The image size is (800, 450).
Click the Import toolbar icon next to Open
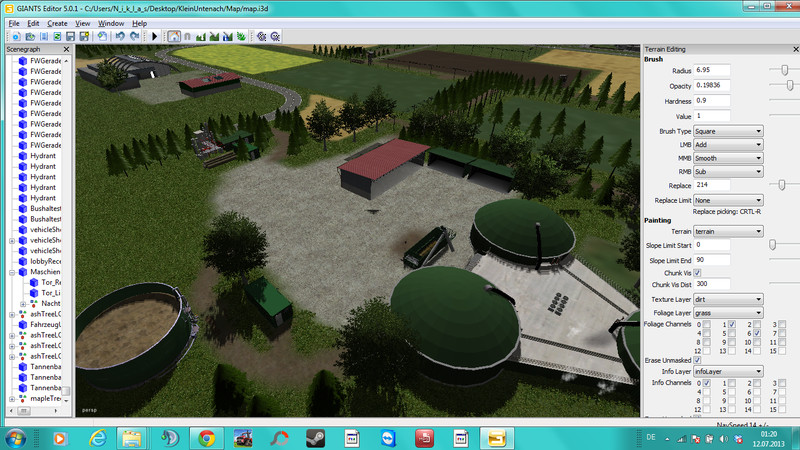tap(44, 36)
